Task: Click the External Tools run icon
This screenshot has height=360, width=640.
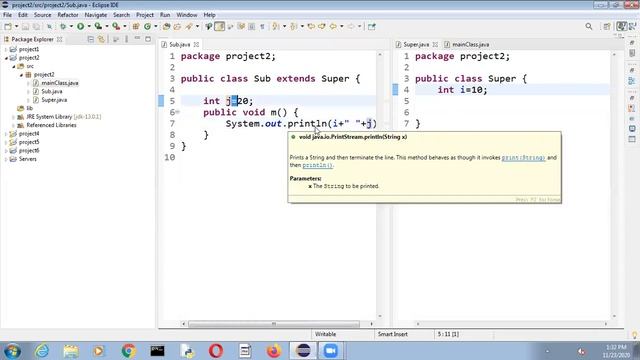Action: pos(116,27)
